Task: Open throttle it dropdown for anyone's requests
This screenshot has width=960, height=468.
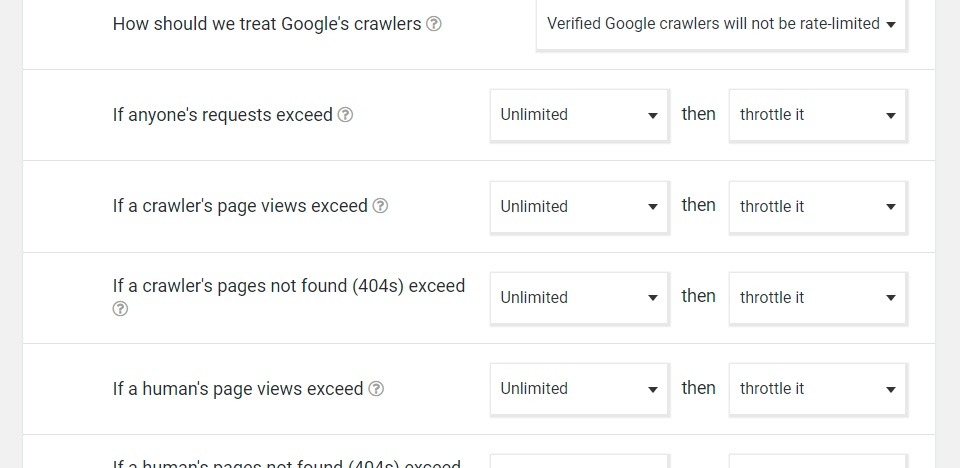Action: click(818, 115)
